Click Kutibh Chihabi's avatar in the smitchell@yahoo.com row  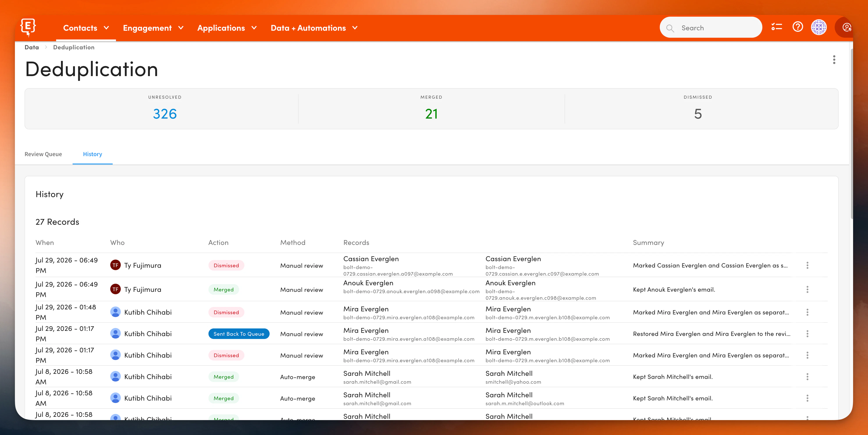(x=115, y=376)
